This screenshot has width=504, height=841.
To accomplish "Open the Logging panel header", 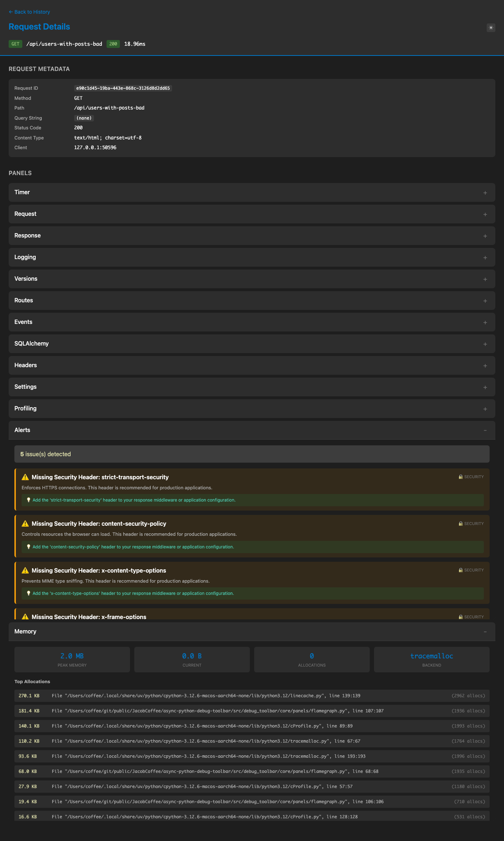I will point(25,257).
